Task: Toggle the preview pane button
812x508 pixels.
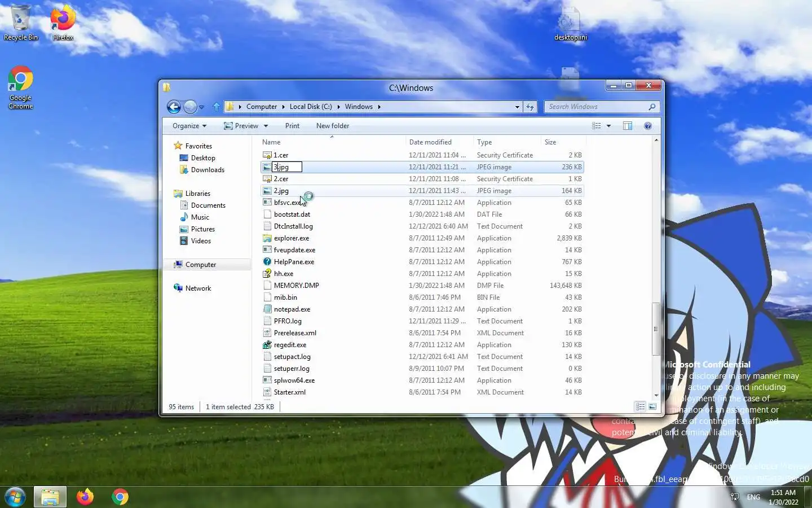Action: pos(628,126)
